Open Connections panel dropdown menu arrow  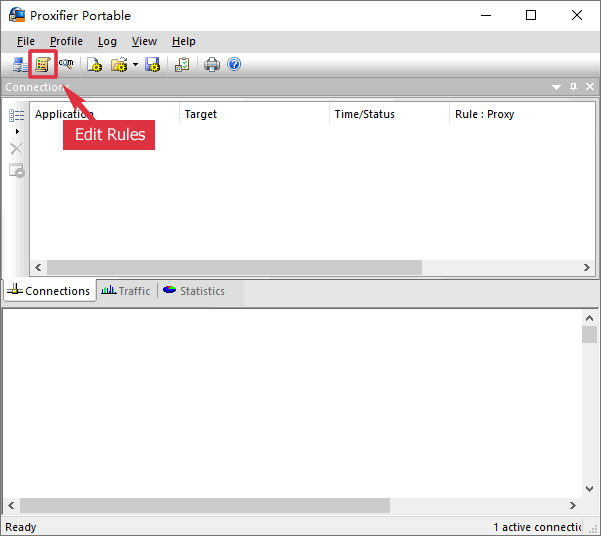[556, 87]
